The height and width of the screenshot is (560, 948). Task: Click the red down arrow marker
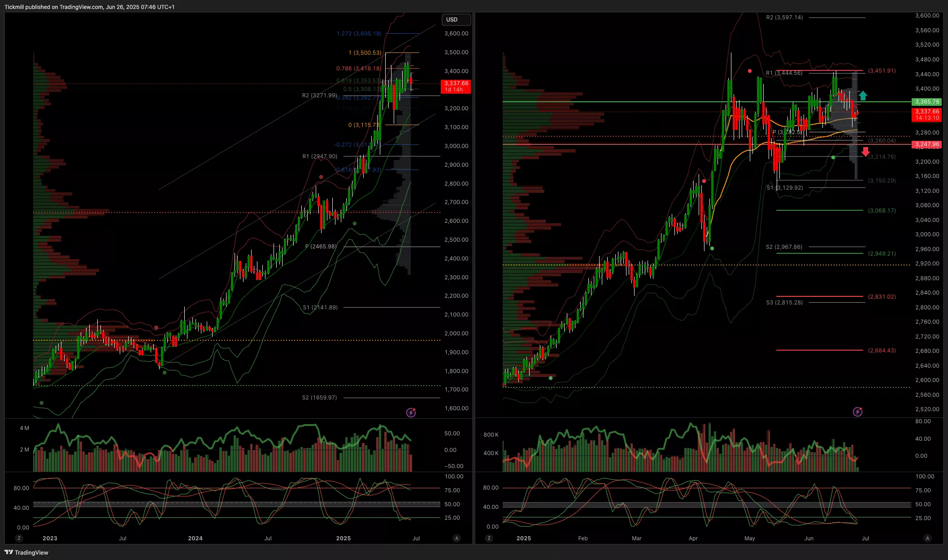865,152
